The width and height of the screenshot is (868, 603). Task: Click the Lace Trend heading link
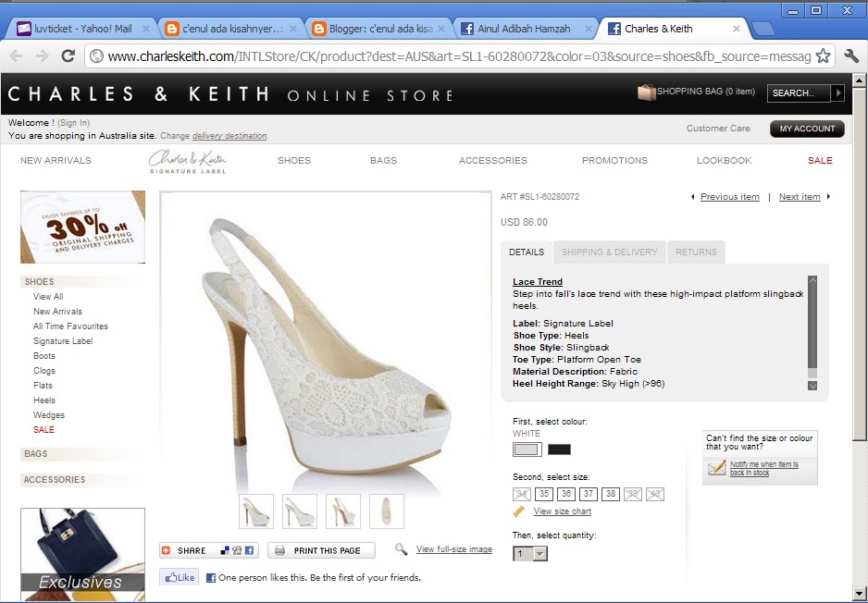pyautogui.click(x=538, y=281)
